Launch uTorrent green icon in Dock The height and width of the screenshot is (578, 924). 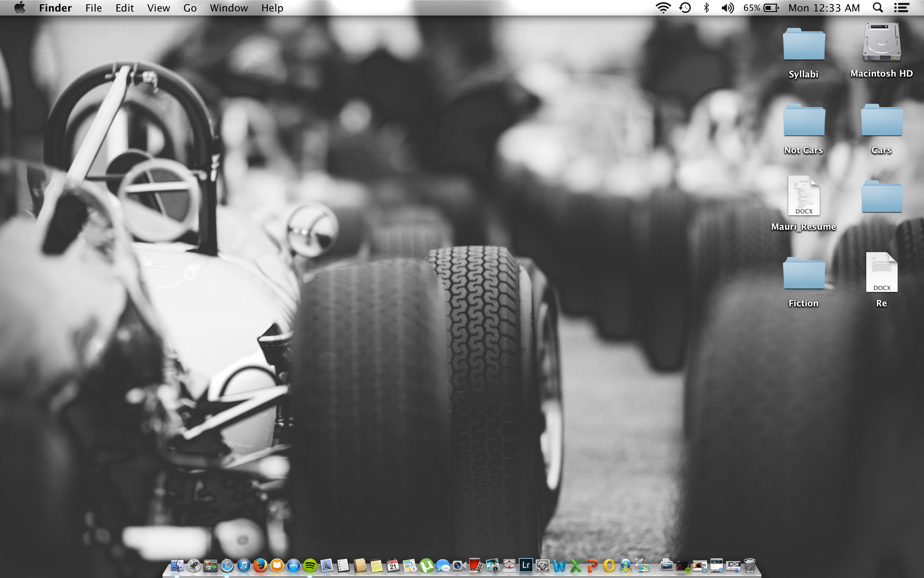click(x=427, y=565)
